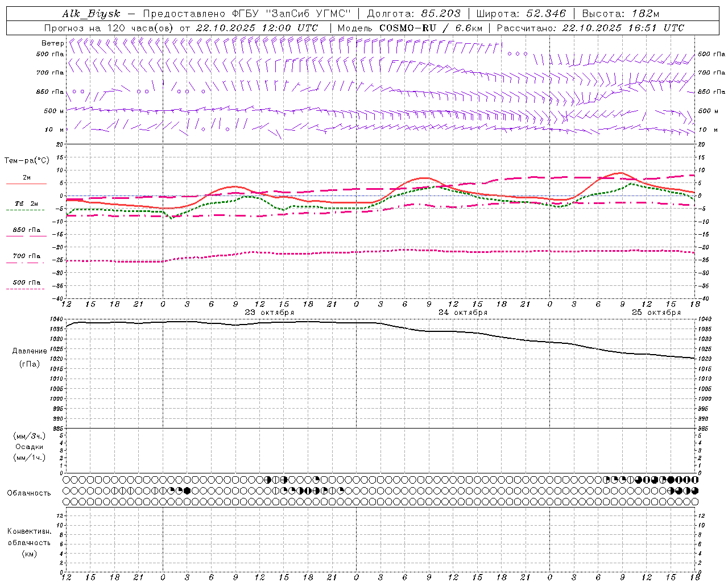Click the Давление pressure panel label
The height and width of the screenshot is (582, 728).
(30, 351)
